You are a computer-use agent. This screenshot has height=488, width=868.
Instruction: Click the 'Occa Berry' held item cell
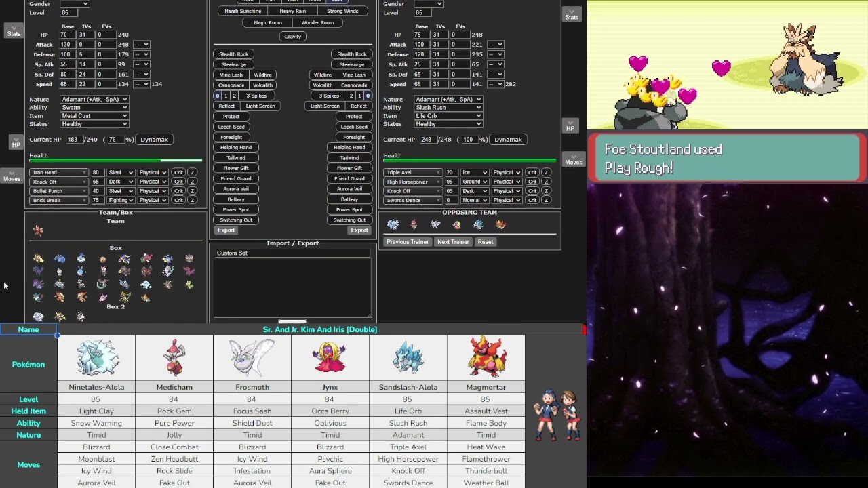pyautogui.click(x=330, y=411)
